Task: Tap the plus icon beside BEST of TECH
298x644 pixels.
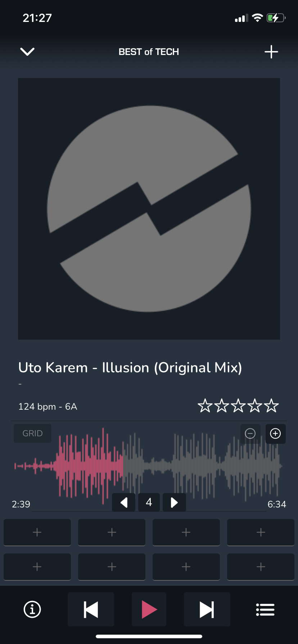Action: click(x=271, y=52)
